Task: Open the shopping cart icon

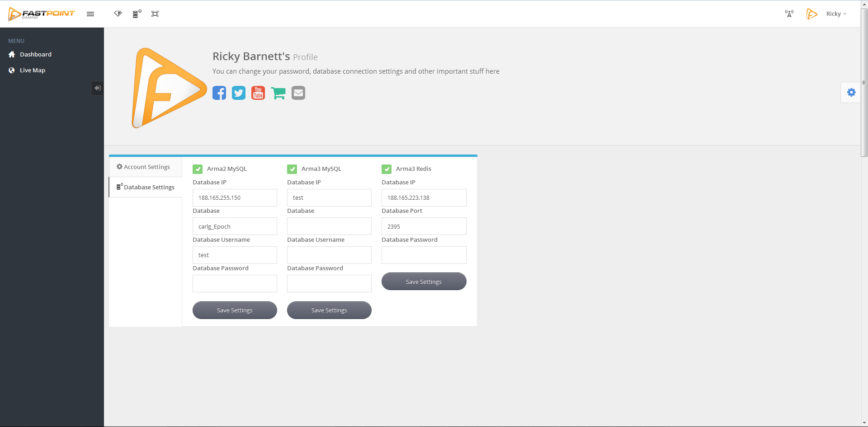Action: tap(278, 93)
